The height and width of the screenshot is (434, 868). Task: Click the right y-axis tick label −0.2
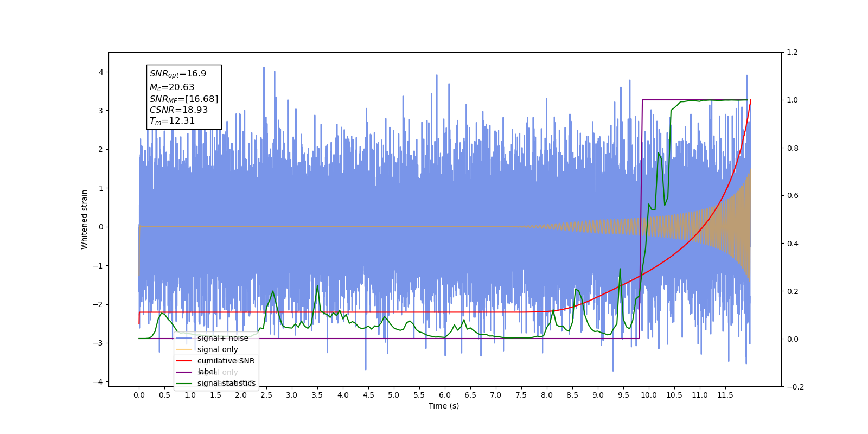[x=795, y=387]
